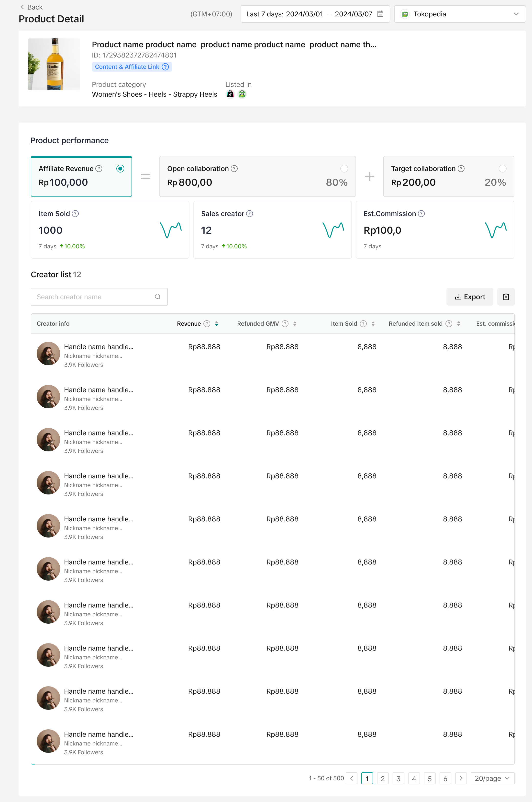Go to next page with right chevron
The width and height of the screenshot is (532, 802).
point(461,778)
